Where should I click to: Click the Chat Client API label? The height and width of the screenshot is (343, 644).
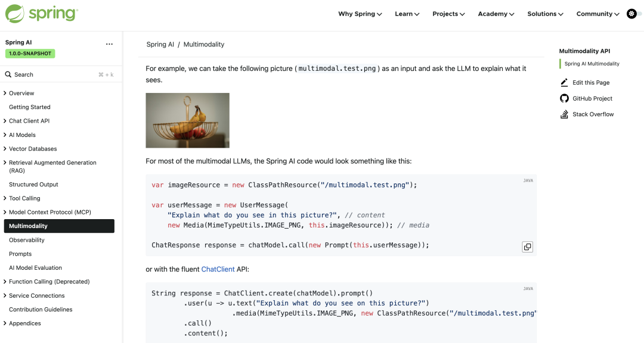click(x=29, y=121)
